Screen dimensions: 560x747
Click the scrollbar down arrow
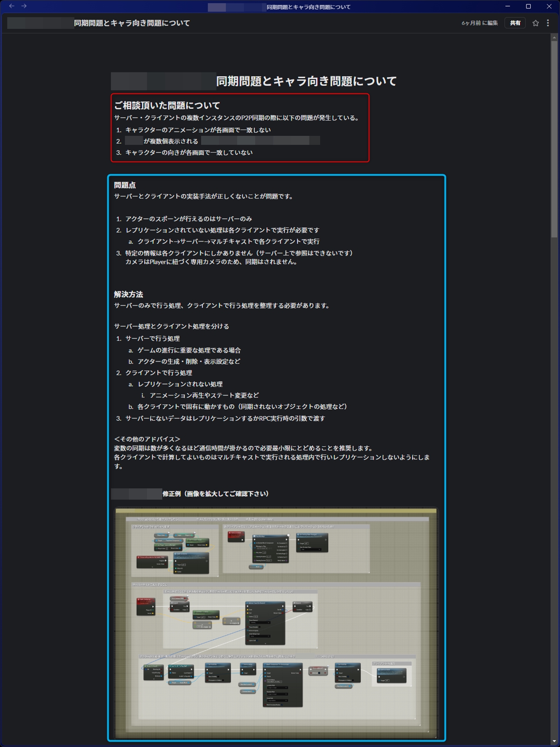(x=554, y=741)
